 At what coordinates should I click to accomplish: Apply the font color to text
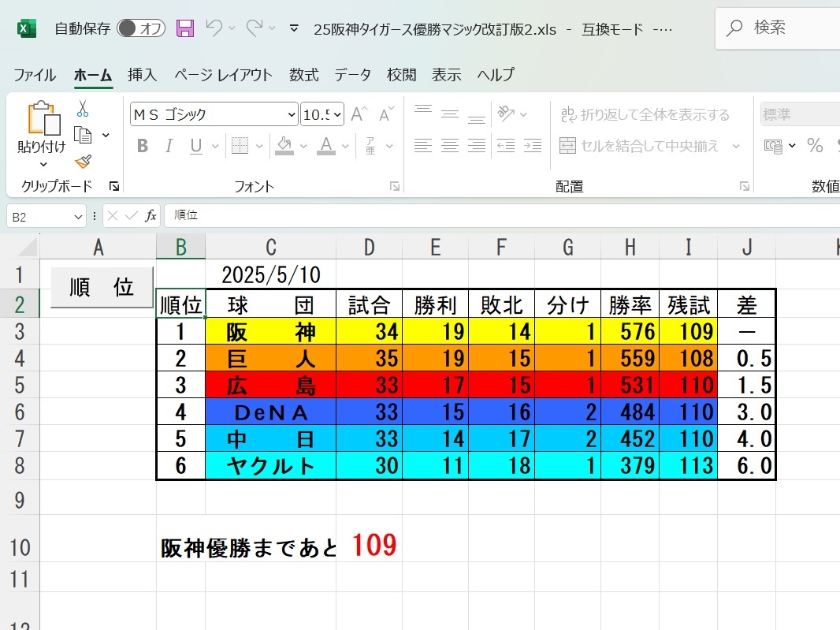tap(325, 145)
